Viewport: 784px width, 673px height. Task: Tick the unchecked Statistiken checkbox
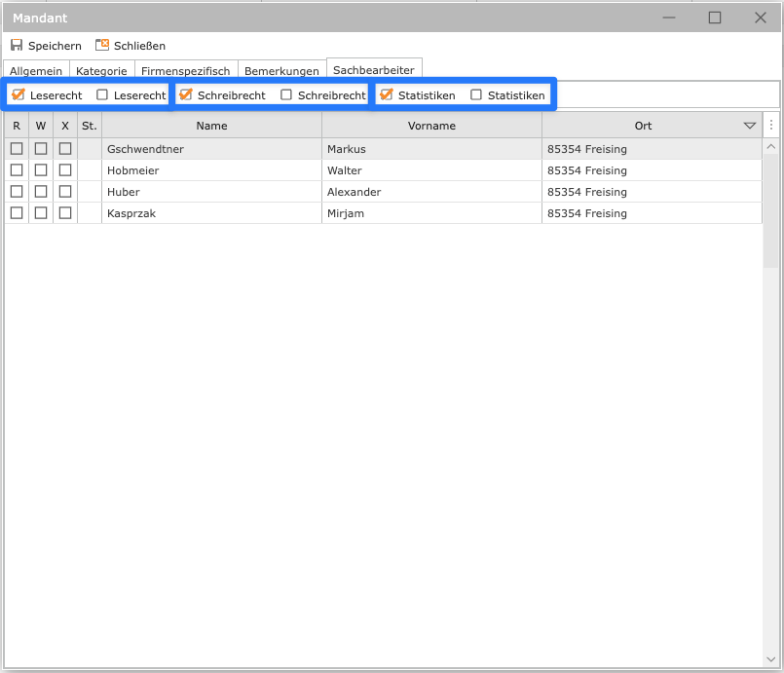476,95
